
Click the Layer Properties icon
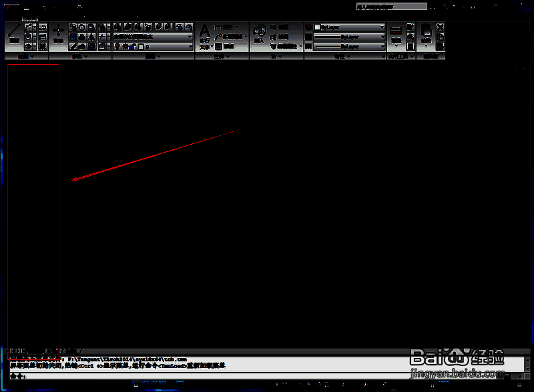point(116,27)
